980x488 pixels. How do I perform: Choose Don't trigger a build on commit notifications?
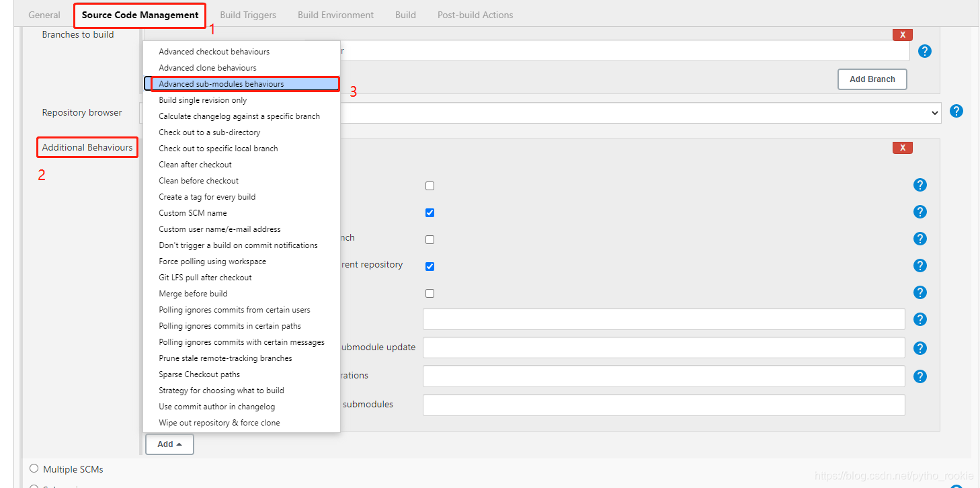click(x=241, y=245)
